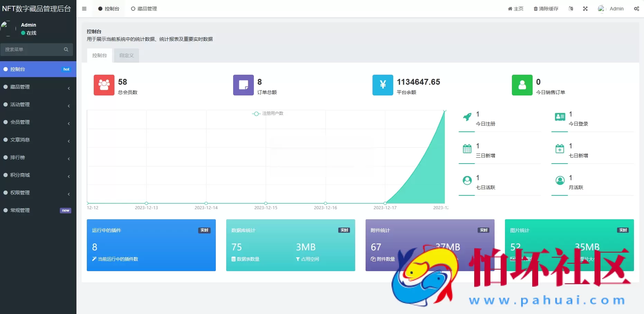Toggle the 注册用户数 chart legend

click(268, 113)
